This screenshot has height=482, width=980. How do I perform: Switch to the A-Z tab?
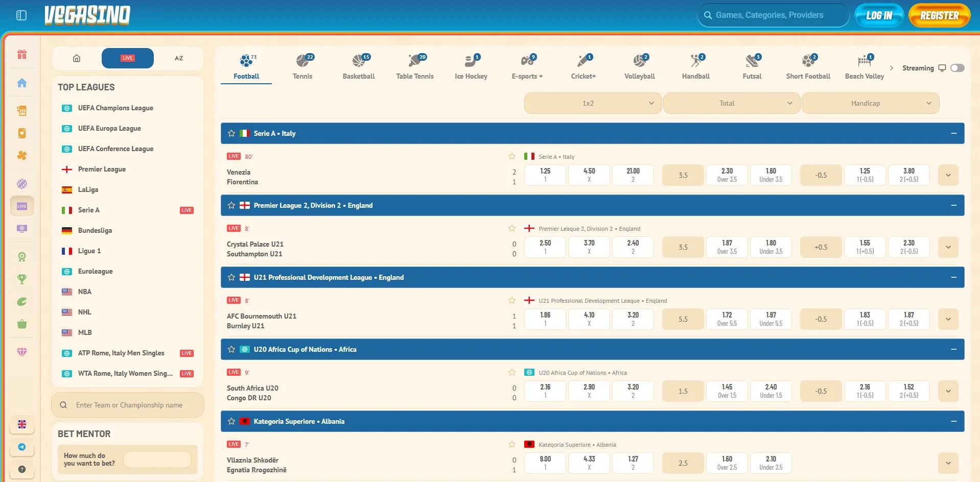179,58
